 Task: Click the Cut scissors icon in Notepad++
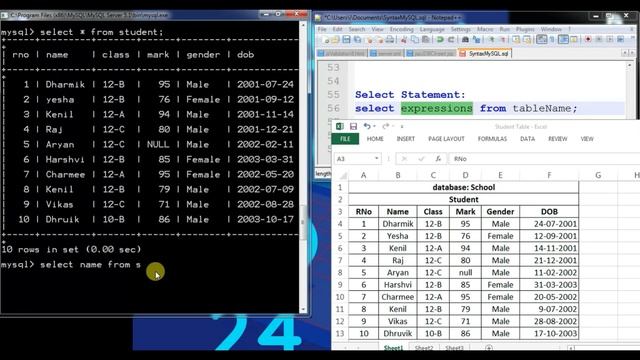[404, 40]
